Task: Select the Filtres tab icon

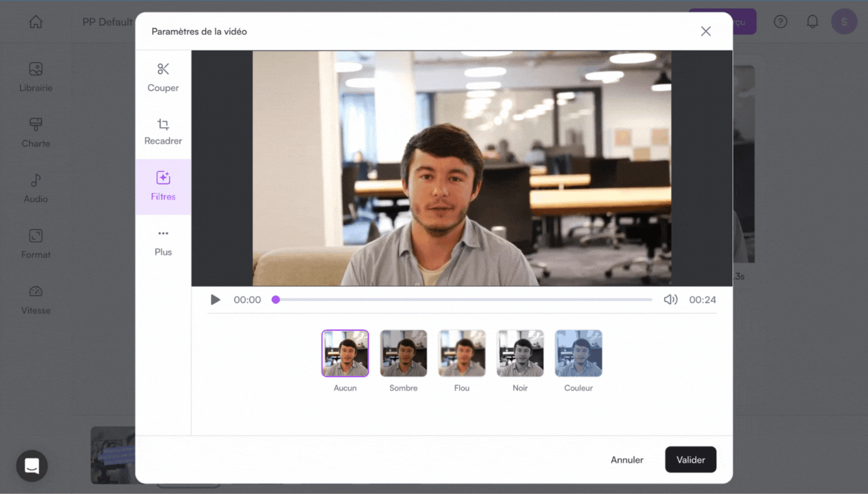Action: 163,178
